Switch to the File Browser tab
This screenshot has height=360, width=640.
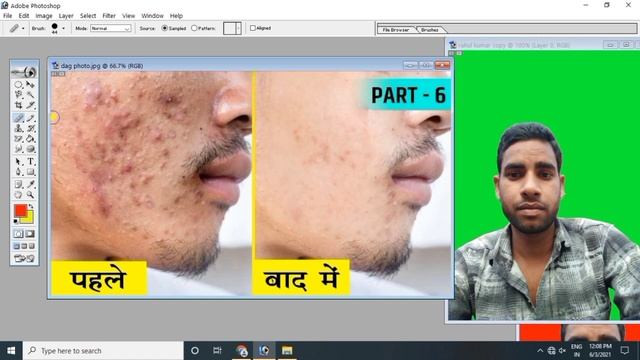tap(396, 30)
